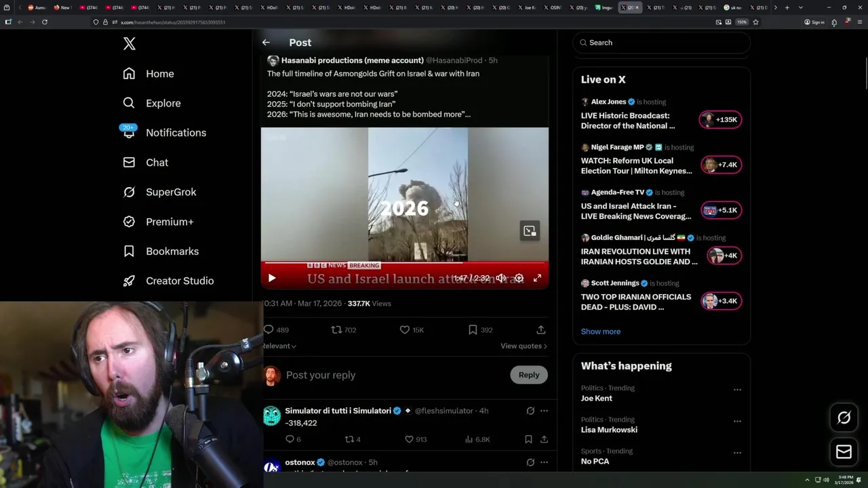Screen dimensions: 868x488
Task: Open Premium+ in sidebar
Action: pyautogui.click(x=158, y=222)
